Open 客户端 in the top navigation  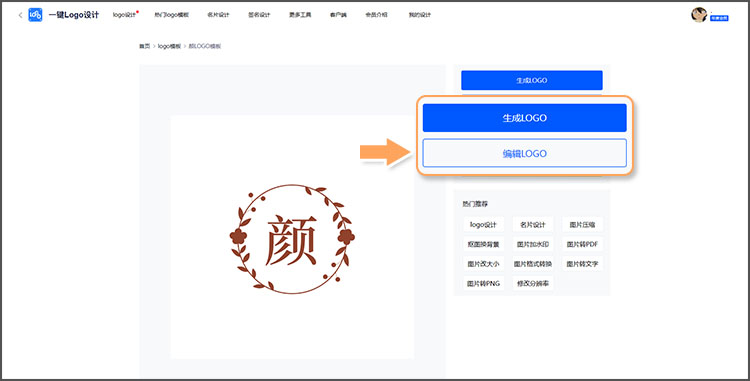point(338,15)
